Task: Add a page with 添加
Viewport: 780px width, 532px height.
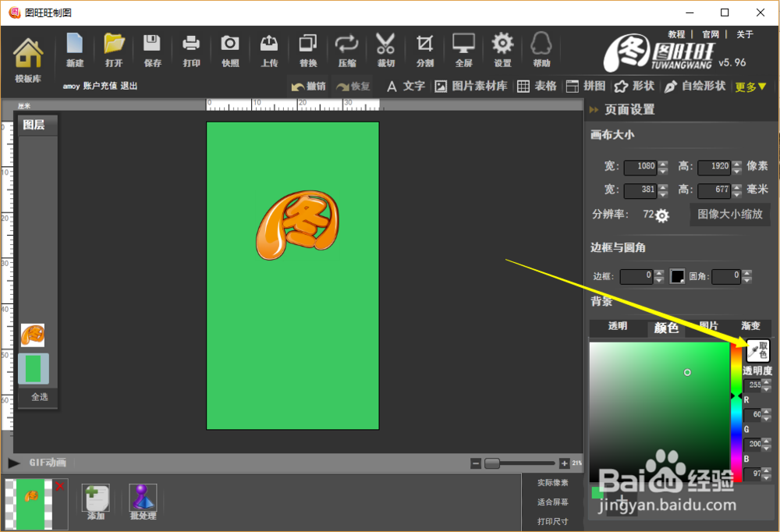Action: (95, 502)
